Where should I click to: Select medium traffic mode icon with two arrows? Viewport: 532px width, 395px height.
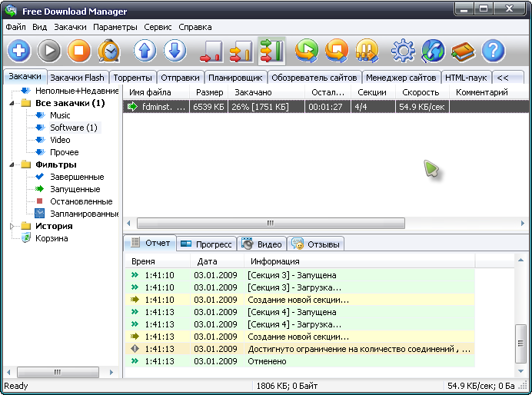(241, 51)
